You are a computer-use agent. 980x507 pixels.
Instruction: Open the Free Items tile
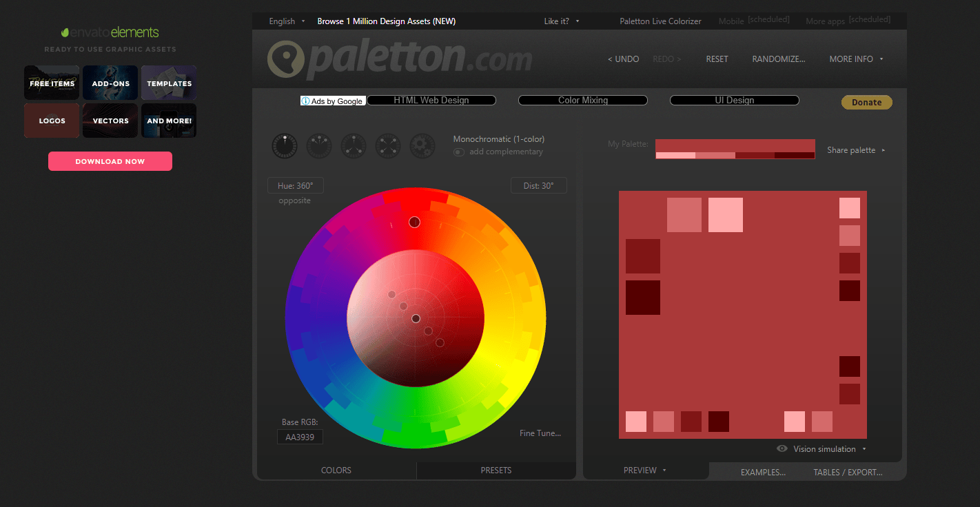pyautogui.click(x=52, y=83)
